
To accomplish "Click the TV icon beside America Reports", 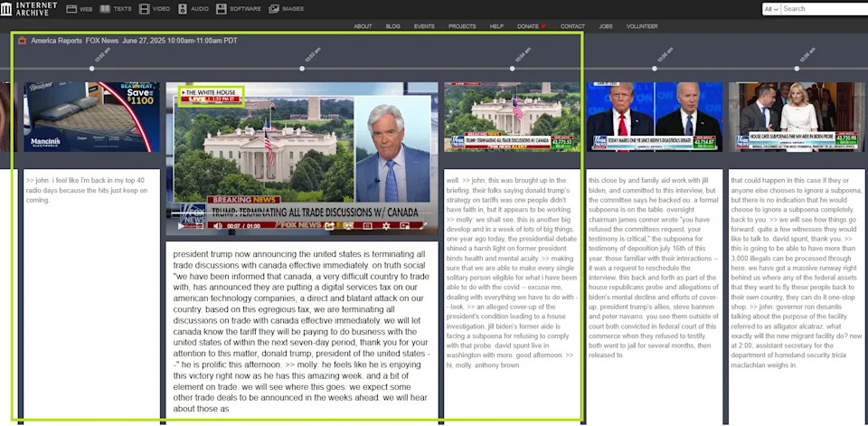I will 22,41.
